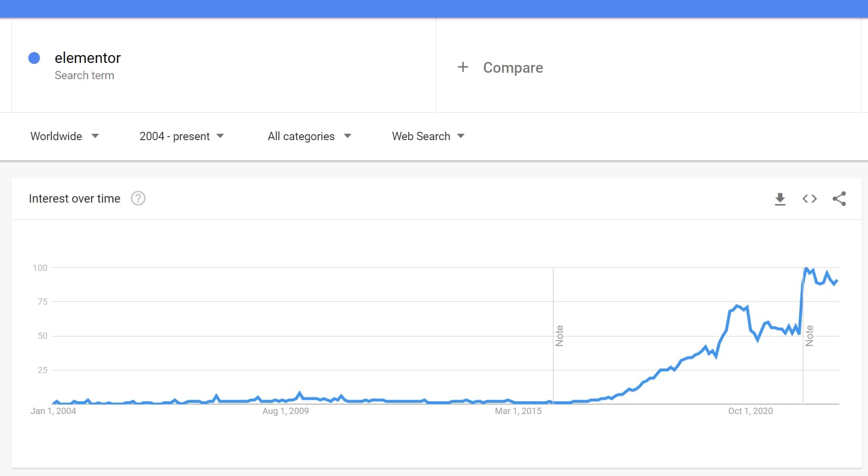
Task: Click the chart peak at 100
Action: click(806, 268)
